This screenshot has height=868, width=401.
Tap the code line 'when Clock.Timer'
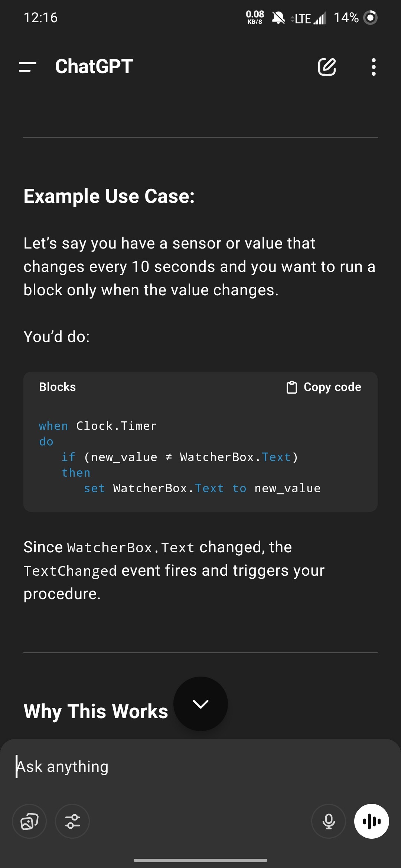coord(98,426)
